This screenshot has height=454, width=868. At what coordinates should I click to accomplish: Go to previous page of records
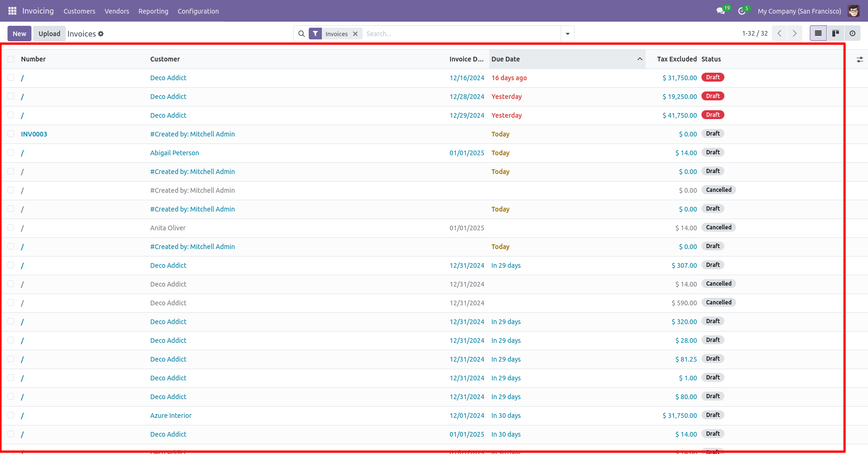pos(779,33)
